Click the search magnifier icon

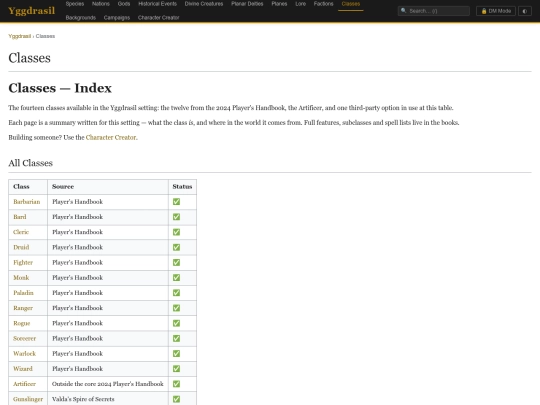pos(404,11)
